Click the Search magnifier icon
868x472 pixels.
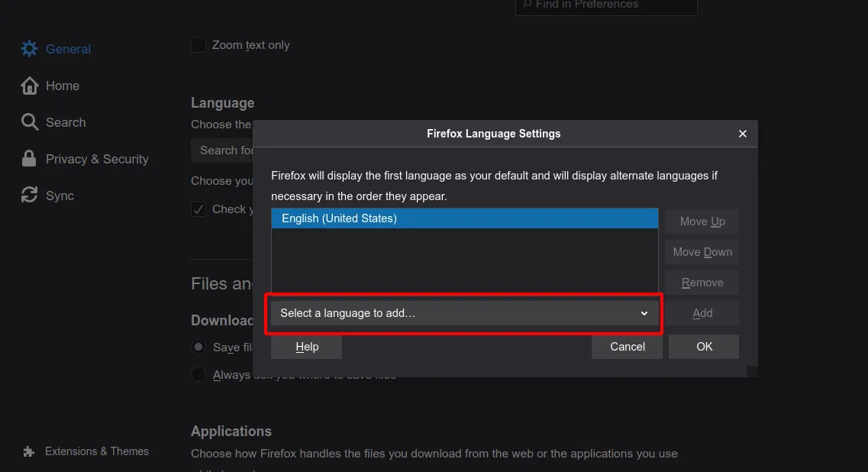[x=29, y=122]
